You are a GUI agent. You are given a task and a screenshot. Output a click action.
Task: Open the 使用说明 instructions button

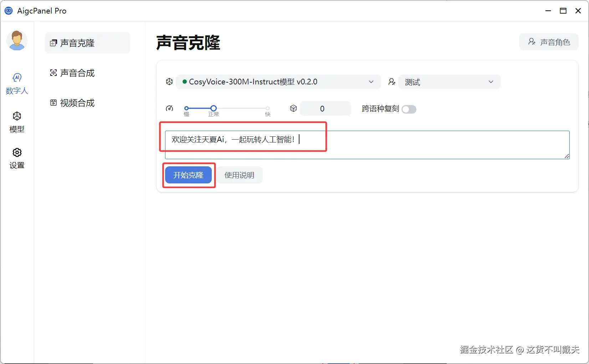pos(239,175)
